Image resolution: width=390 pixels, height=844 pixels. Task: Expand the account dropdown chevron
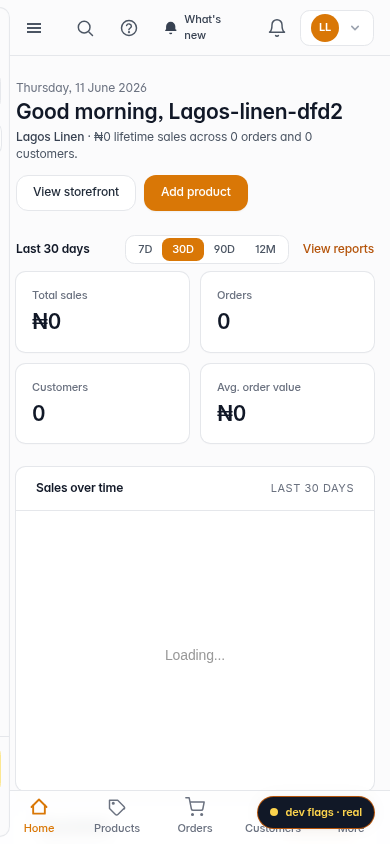(x=355, y=28)
